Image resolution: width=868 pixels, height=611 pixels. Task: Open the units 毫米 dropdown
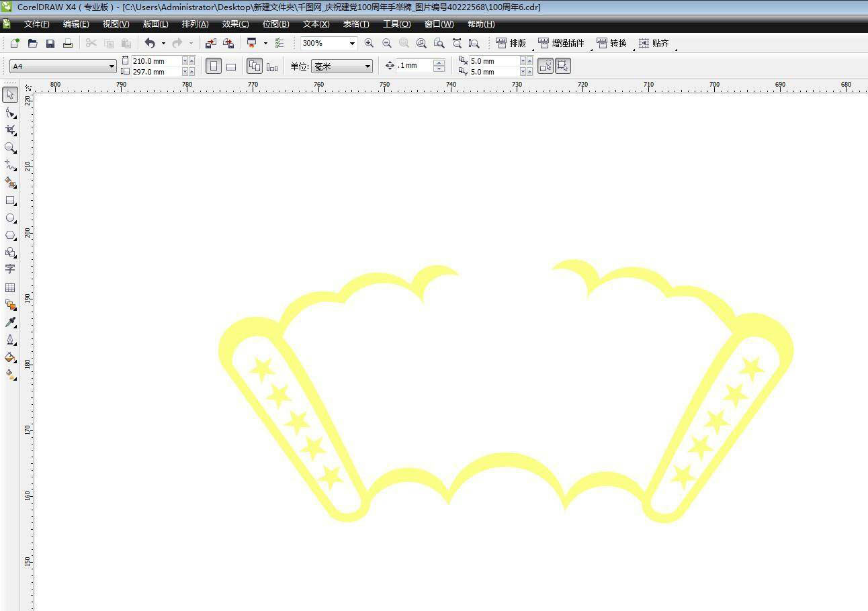pos(367,66)
